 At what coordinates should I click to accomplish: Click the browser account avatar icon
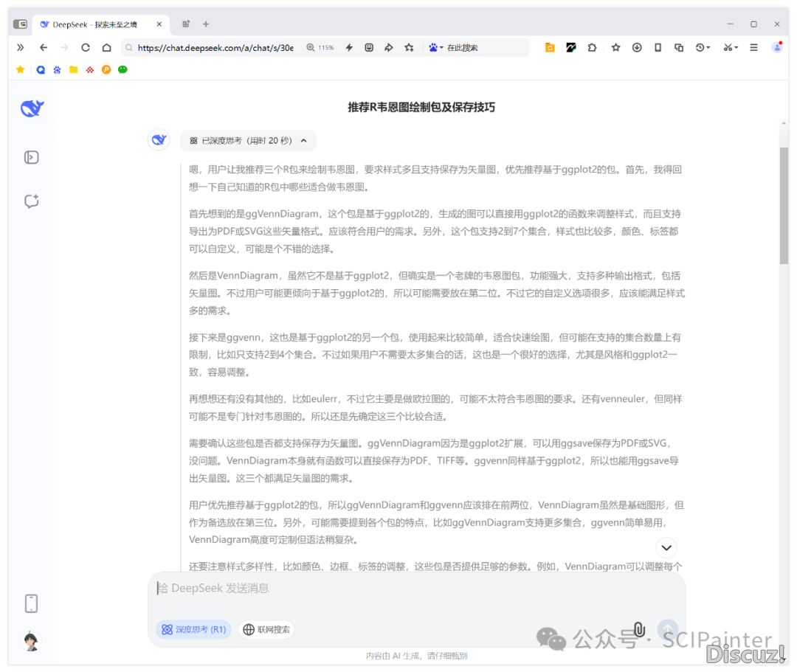(x=777, y=48)
